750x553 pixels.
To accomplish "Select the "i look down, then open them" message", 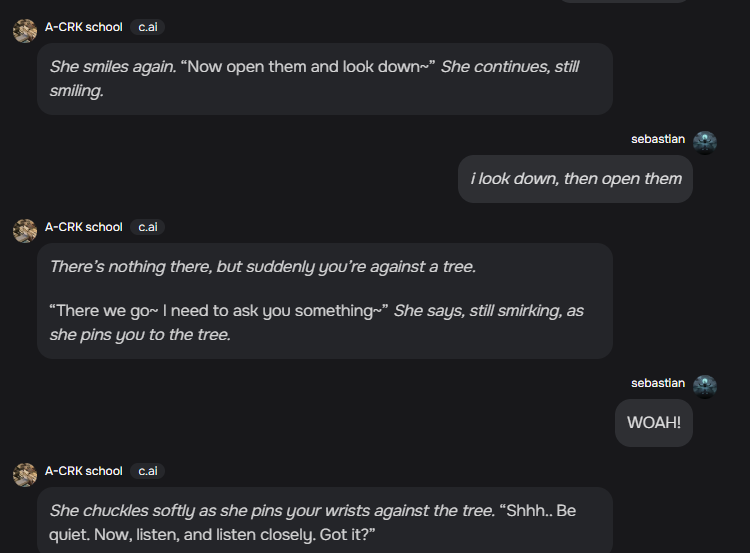I will 576,179.
